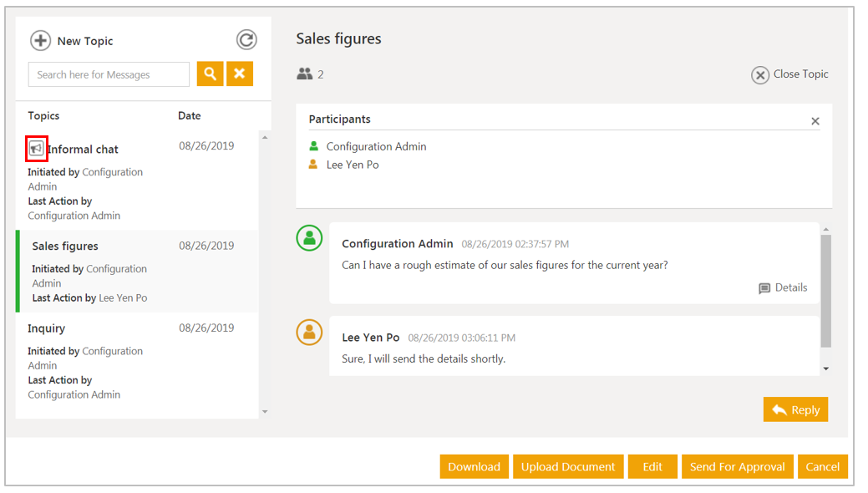Reply to the conversation

[795, 409]
